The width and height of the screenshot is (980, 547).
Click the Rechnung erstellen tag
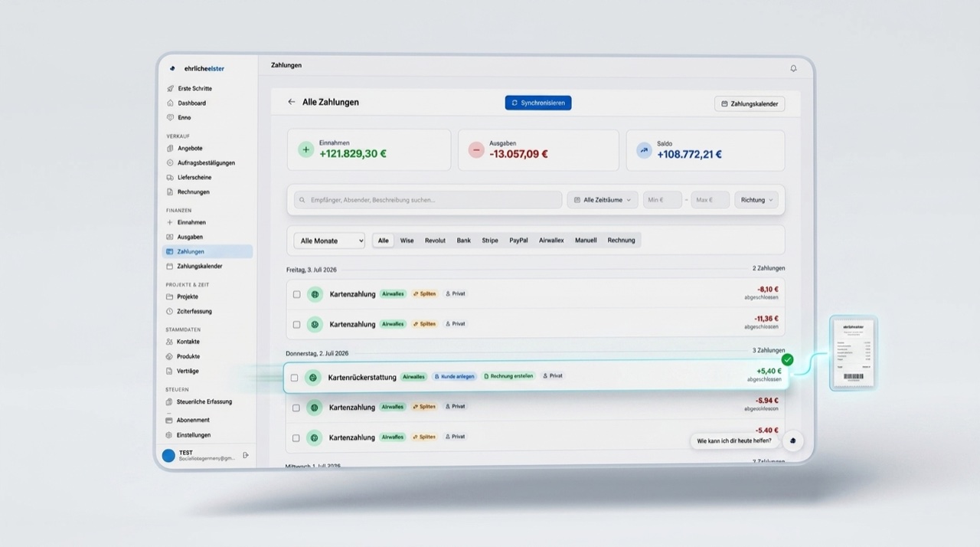point(509,376)
